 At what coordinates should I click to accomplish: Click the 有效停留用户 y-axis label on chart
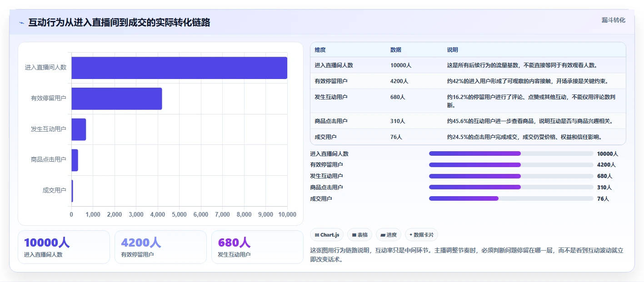click(x=48, y=99)
